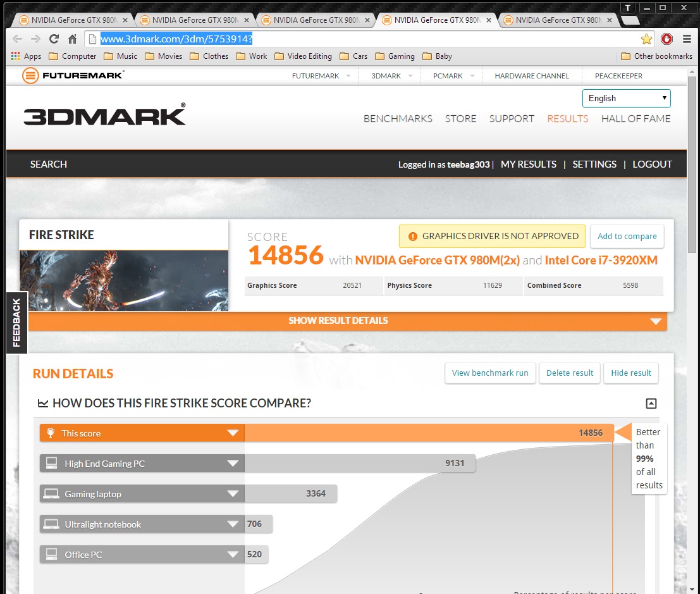Screen dimensions: 700x594
Task: Open the RESULTS menu item
Action: click(568, 119)
